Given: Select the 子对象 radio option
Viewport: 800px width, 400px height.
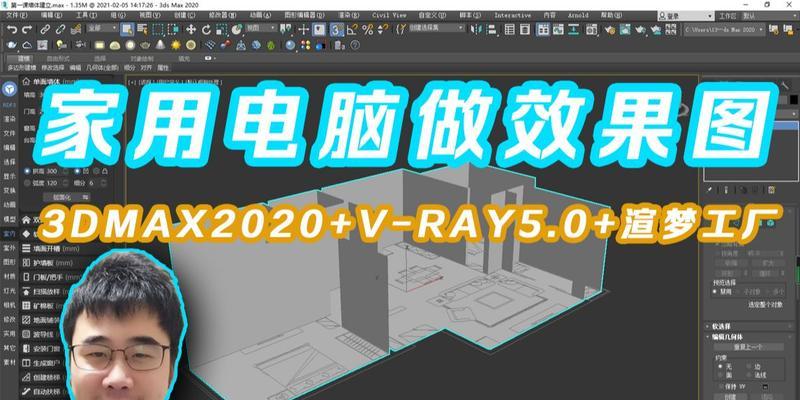Looking at the screenshot, I should (x=737, y=291).
